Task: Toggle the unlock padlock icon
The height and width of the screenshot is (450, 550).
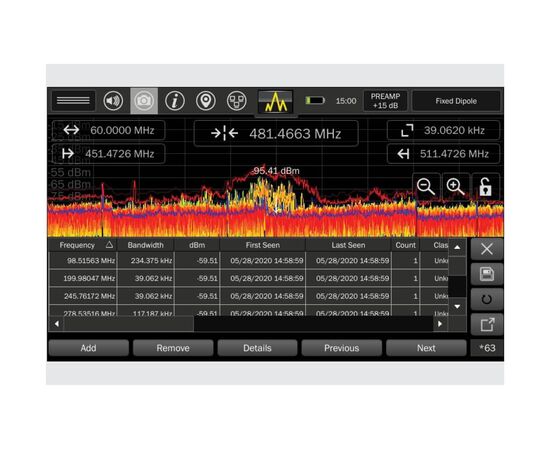Action: 485,186
